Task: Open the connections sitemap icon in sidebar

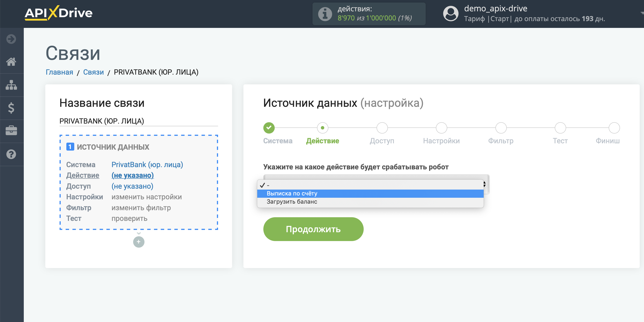Action: pyautogui.click(x=11, y=85)
